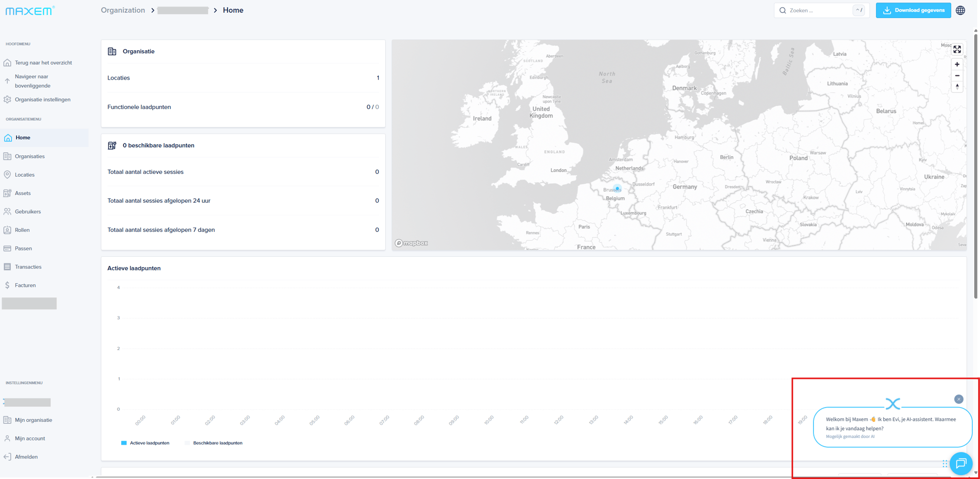980x479 pixels.
Task: Reset map bearing to north
Action: (x=957, y=87)
